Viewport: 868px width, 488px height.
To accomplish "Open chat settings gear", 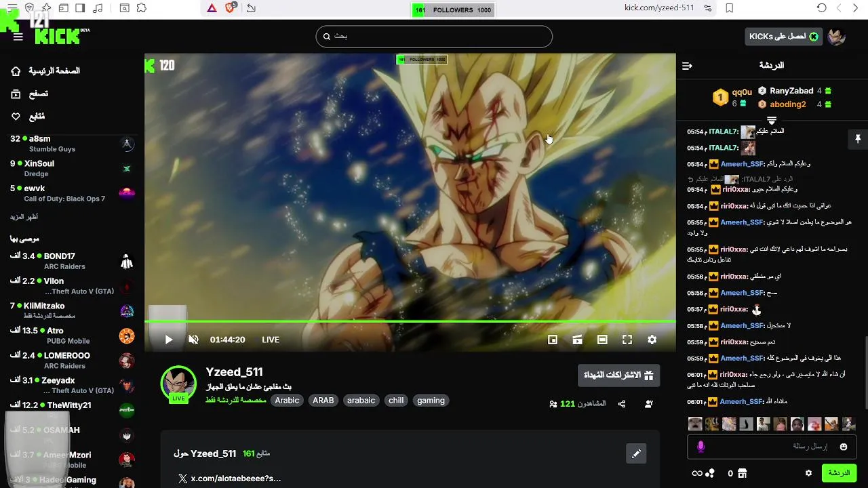I will click(808, 473).
